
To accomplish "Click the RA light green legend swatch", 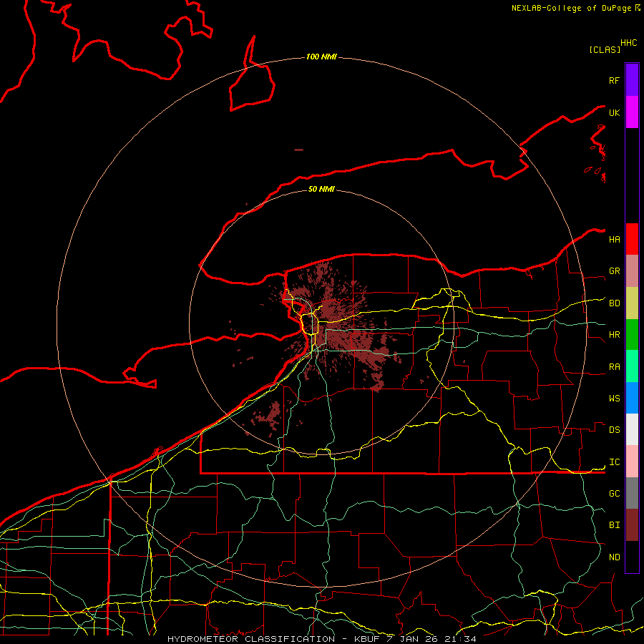I will point(632,366).
